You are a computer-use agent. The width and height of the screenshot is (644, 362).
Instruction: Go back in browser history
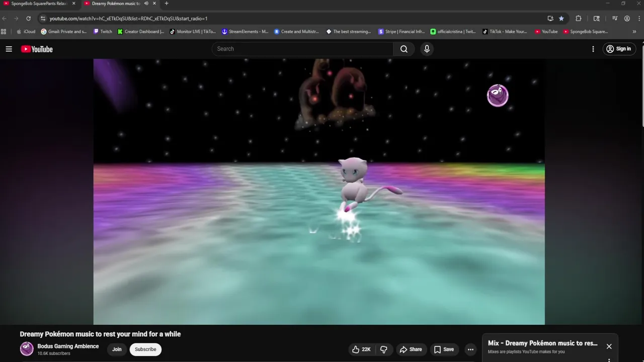point(5,19)
